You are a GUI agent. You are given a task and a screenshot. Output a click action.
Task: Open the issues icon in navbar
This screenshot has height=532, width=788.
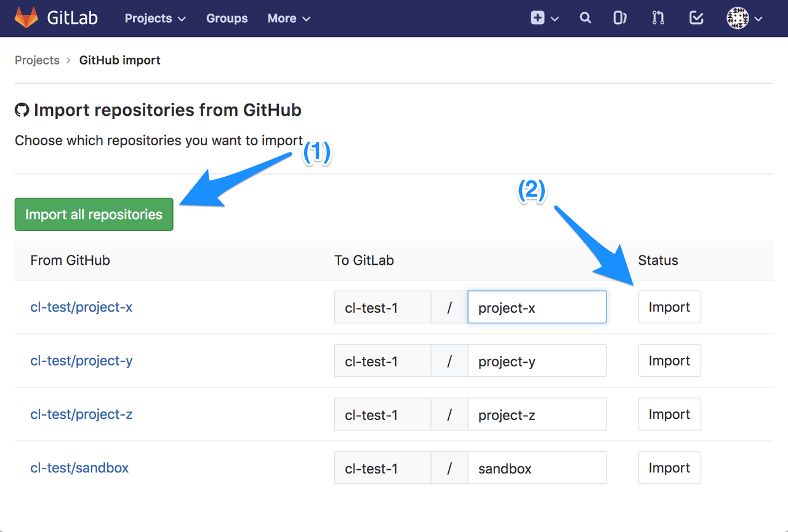tap(620, 18)
